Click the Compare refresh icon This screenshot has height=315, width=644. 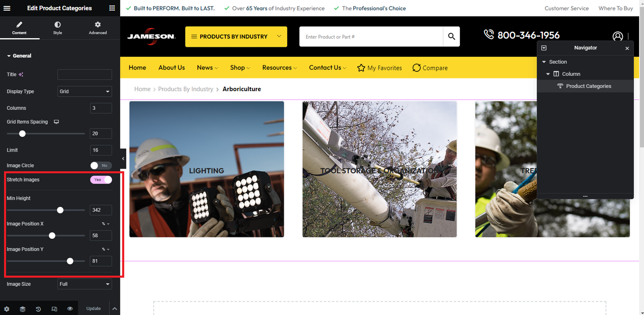tap(417, 68)
